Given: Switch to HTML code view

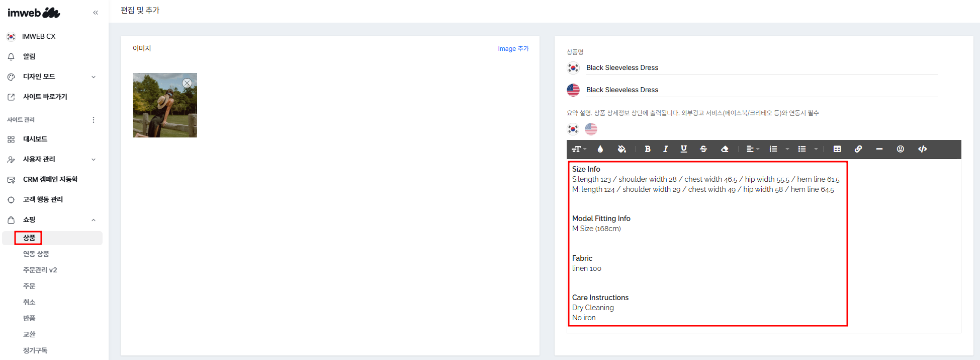Looking at the screenshot, I should click(923, 149).
